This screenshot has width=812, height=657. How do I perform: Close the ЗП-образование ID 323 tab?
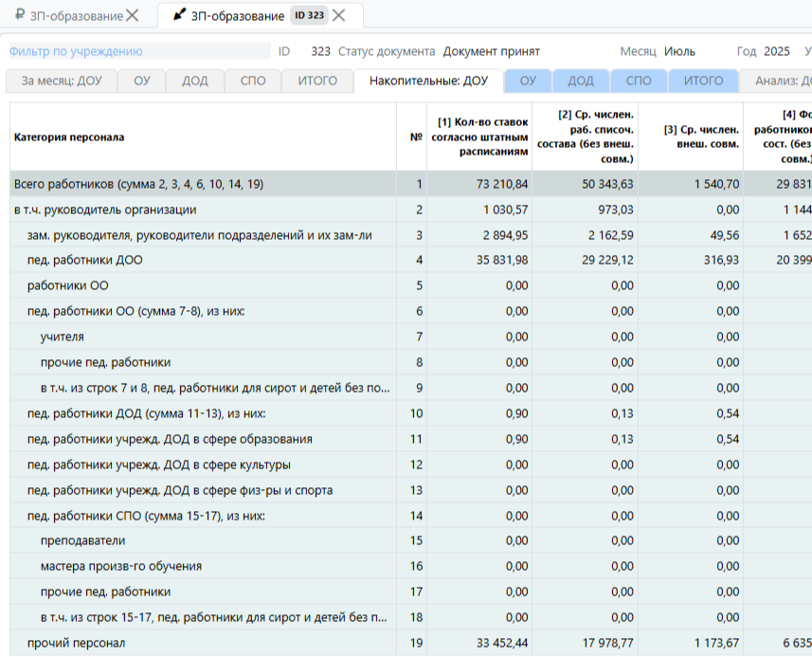coord(338,15)
